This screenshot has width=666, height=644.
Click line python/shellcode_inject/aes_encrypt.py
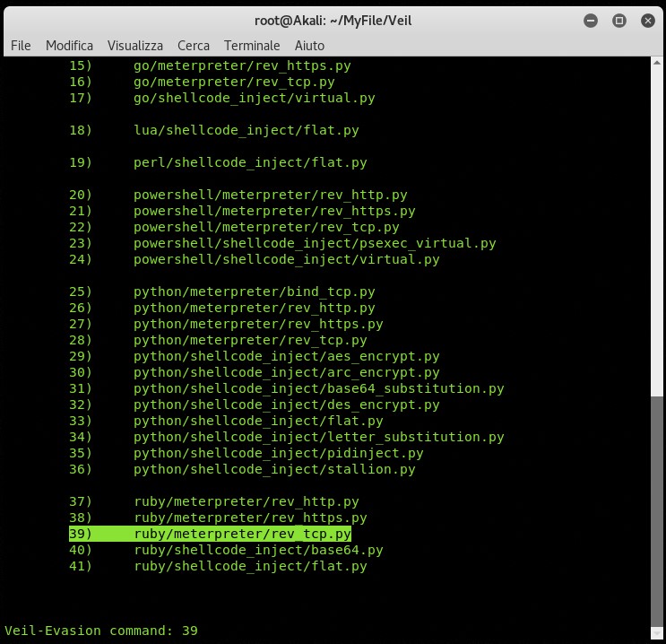(286, 357)
